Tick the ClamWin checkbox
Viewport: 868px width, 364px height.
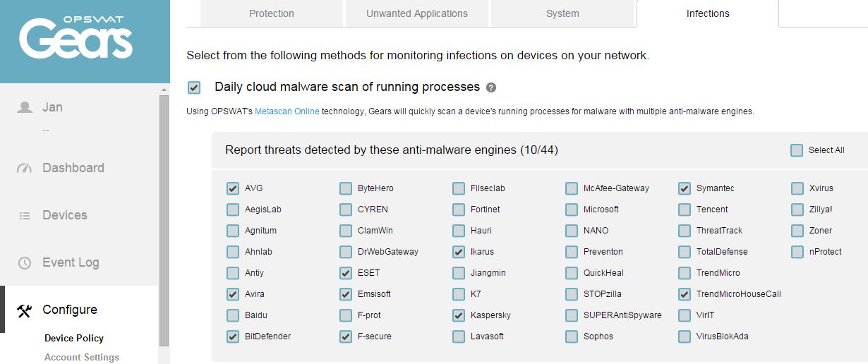click(x=346, y=231)
